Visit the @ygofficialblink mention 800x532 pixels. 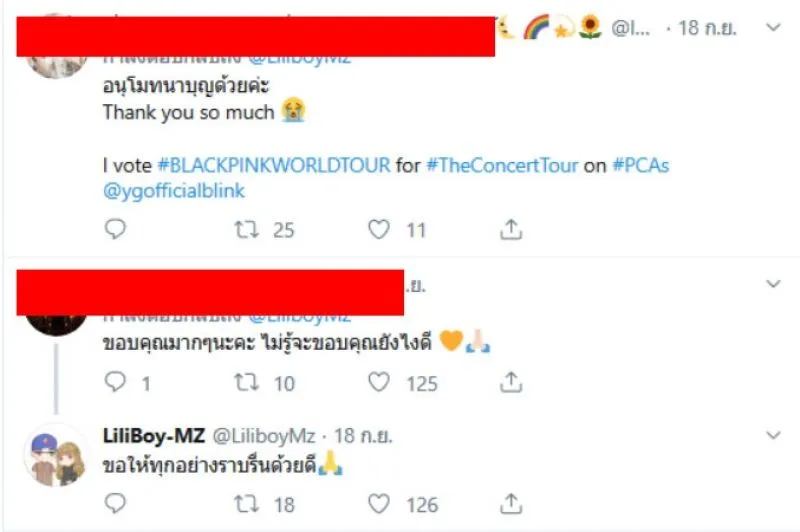pyautogui.click(x=174, y=190)
